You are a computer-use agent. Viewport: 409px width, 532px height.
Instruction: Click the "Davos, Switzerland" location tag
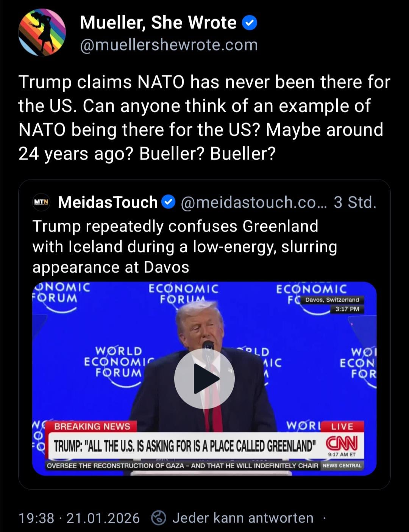[332, 300]
